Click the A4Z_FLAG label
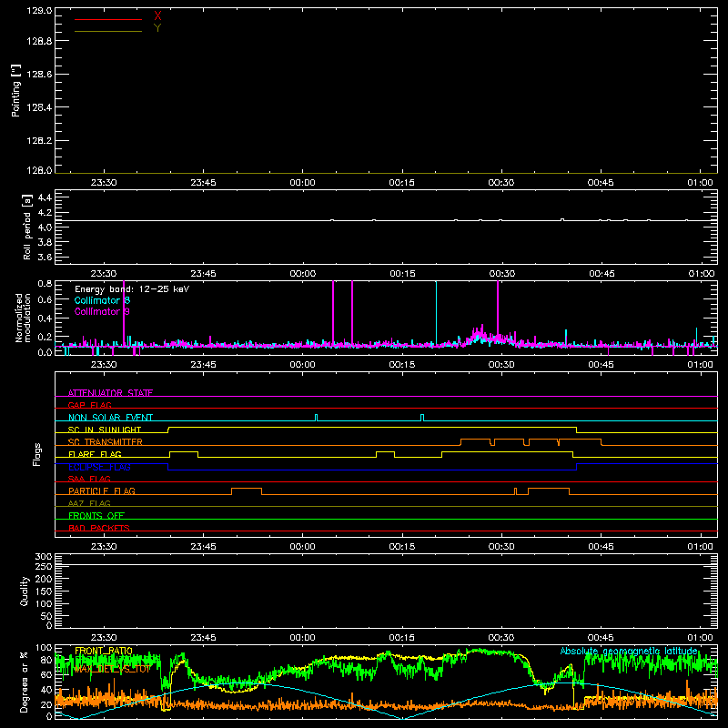The width and height of the screenshot is (728, 728). click(89, 503)
